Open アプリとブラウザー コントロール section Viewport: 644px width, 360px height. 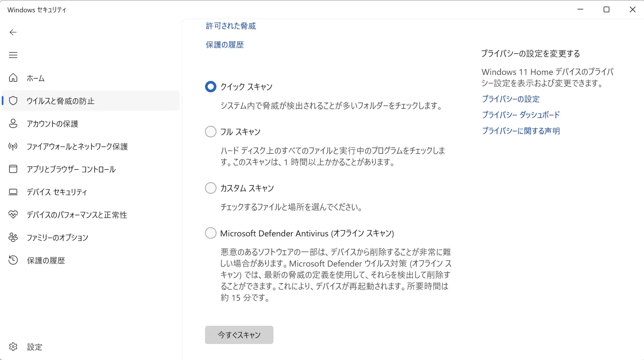pos(90,169)
